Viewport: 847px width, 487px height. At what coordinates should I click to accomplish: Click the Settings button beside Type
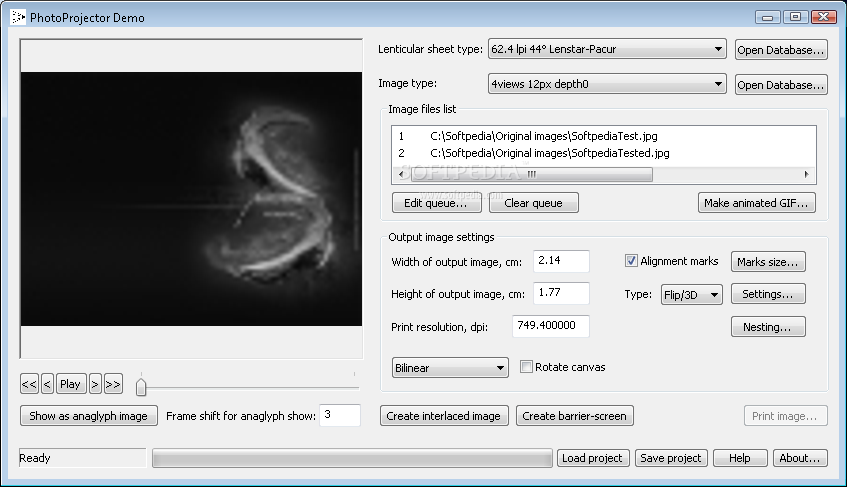pyautogui.click(x=768, y=294)
